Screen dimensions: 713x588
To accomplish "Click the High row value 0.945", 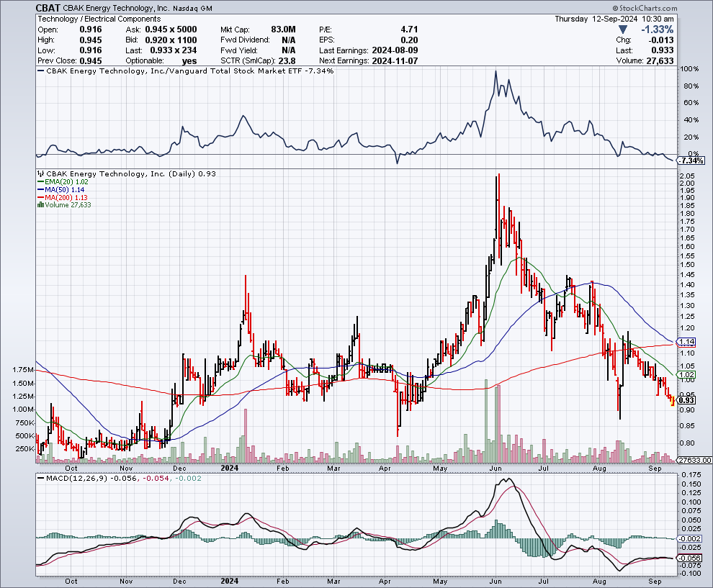I will click(91, 40).
